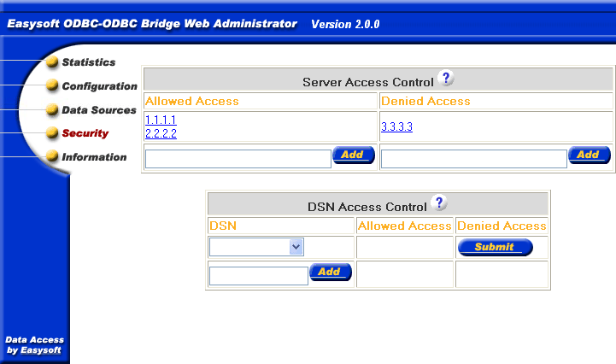Viewport: 616px width, 364px height.
Task: Open the Information page
Action: pyautogui.click(x=94, y=157)
